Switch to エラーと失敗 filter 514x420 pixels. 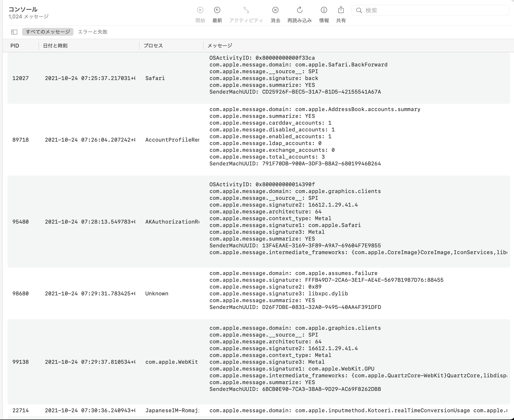point(92,32)
